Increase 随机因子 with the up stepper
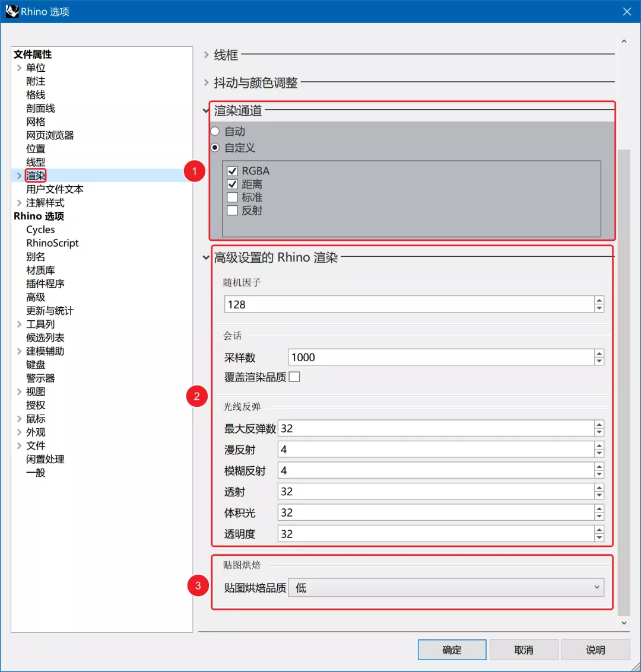This screenshot has width=641, height=672. (x=599, y=301)
